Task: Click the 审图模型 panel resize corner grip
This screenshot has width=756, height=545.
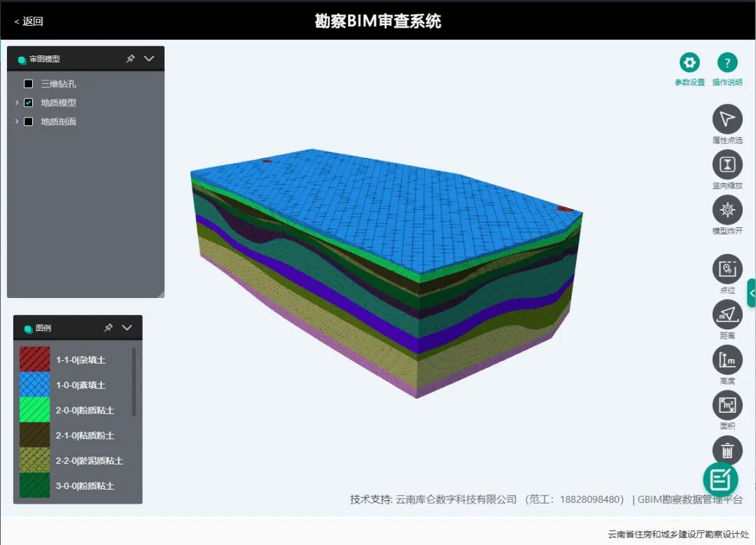Action: point(160,294)
